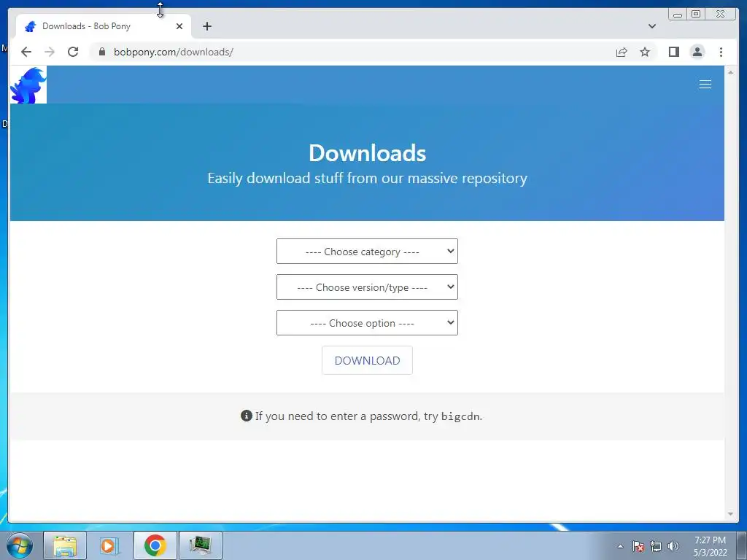Click the browser forward arrow
Screen dimensions: 747x560
point(50,52)
